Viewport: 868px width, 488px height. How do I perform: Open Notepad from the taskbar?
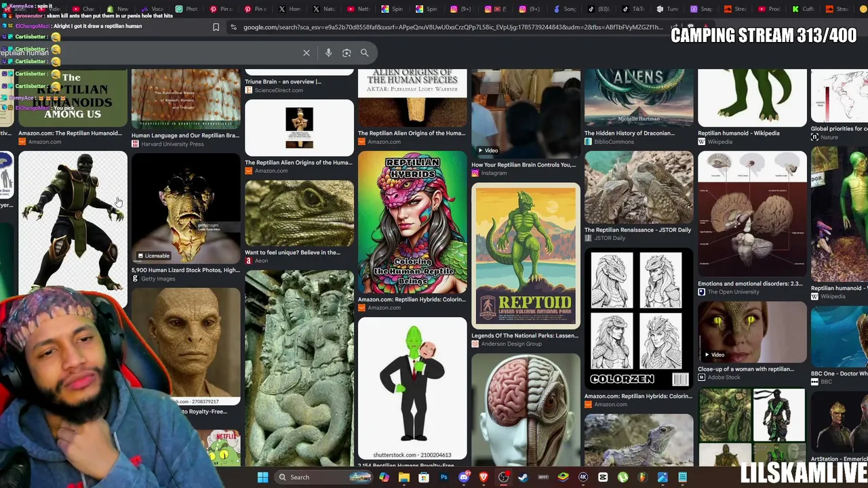[682, 477]
